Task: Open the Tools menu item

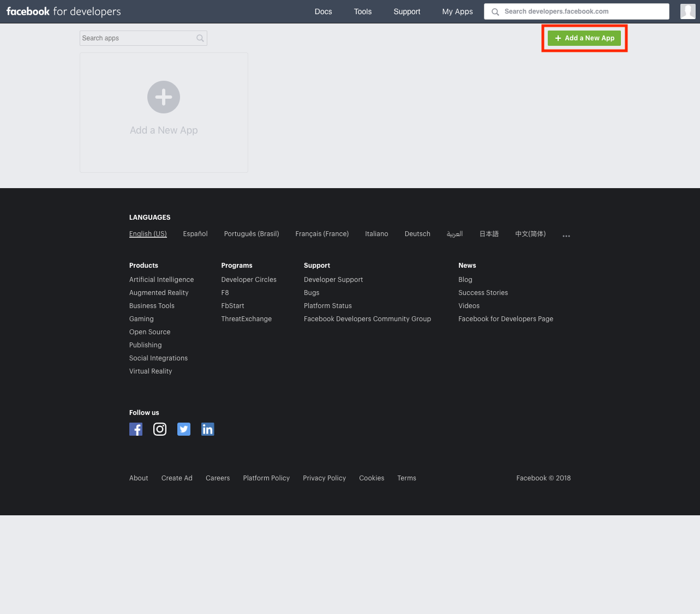Action: coord(363,11)
